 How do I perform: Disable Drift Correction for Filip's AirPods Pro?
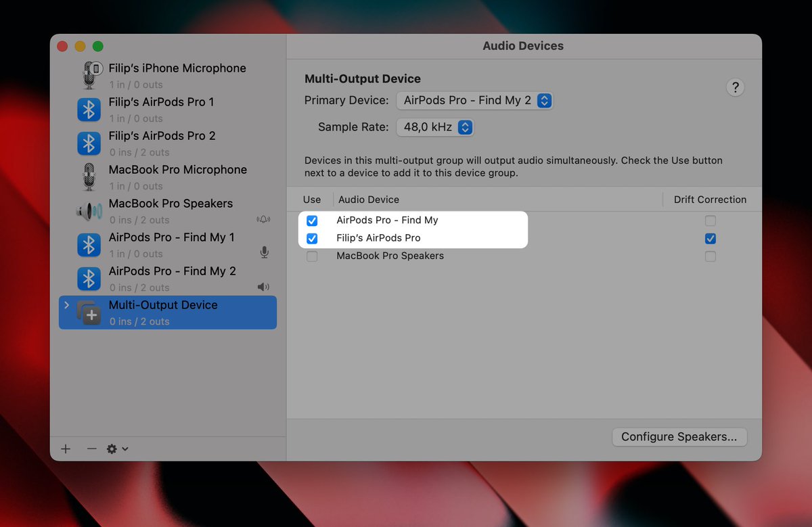pos(710,238)
